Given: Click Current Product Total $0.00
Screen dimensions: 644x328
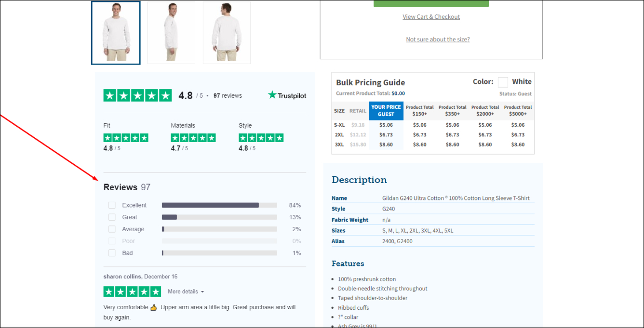Looking at the screenshot, I should coord(370,93).
